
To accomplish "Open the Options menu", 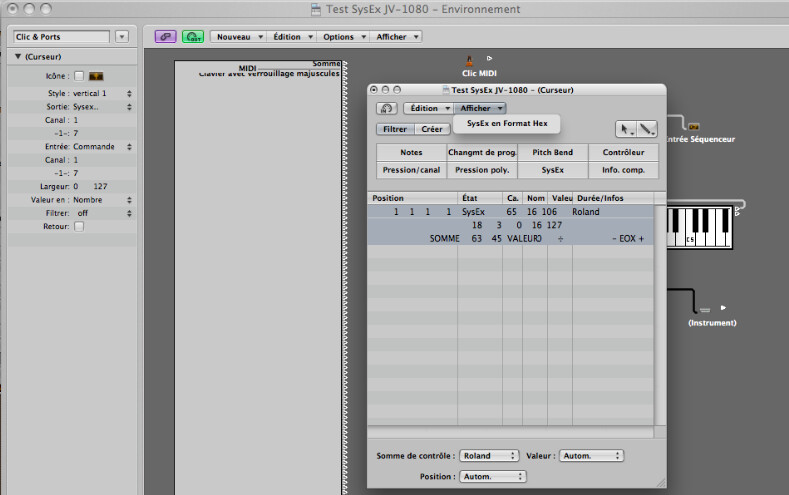I will [x=343, y=37].
